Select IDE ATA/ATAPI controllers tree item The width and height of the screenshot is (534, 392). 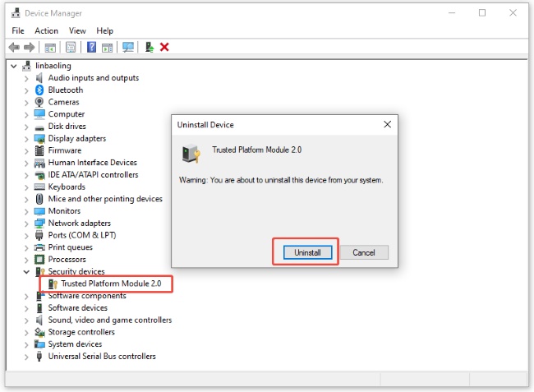(93, 175)
